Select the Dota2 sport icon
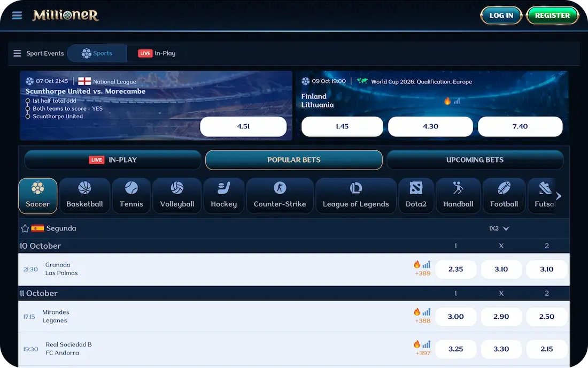588x368 pixels. [x=416, y=195]
